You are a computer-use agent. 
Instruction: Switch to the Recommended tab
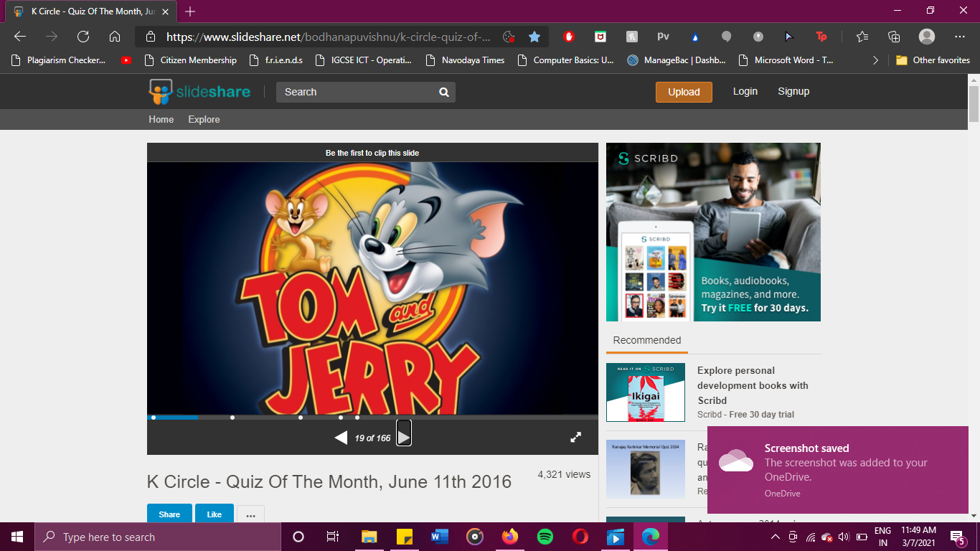[x=647, y=340]
